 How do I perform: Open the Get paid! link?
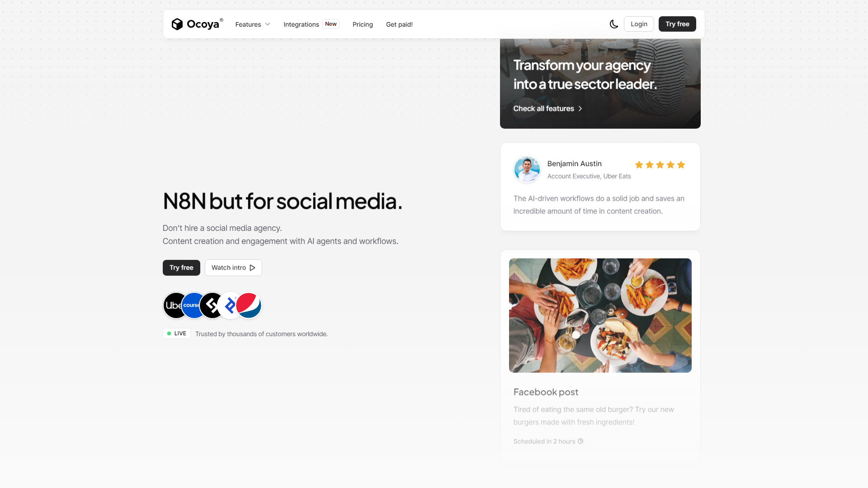[399, 24]
